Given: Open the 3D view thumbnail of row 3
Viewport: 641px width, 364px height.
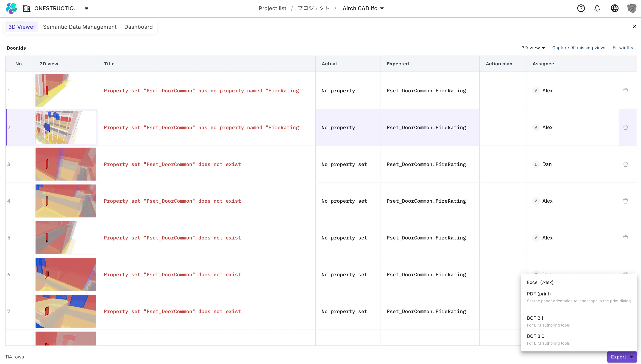Looking at the screenshot, I should coord(66,164).
